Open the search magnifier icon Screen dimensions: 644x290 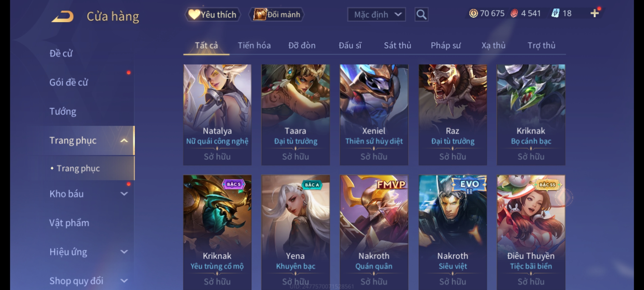[x=421, y=15]
